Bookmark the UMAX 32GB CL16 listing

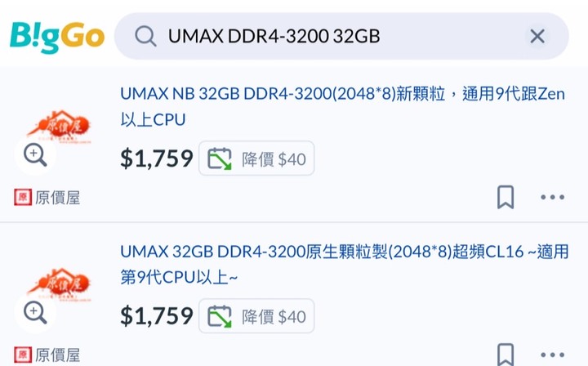pyautogui.click(x=506, y=355)
